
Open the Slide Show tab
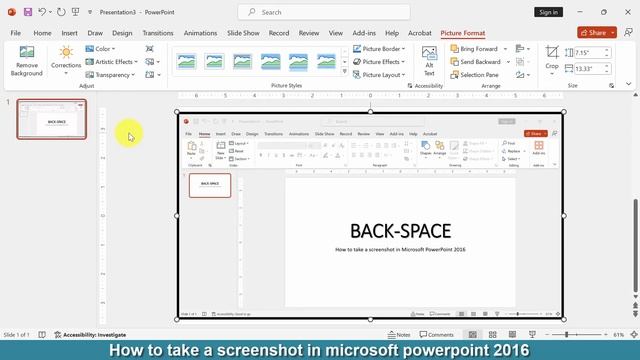[243, 33]
